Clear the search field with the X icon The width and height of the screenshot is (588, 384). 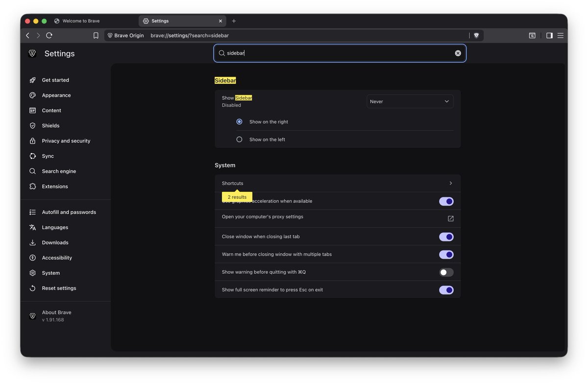[458, 53]
